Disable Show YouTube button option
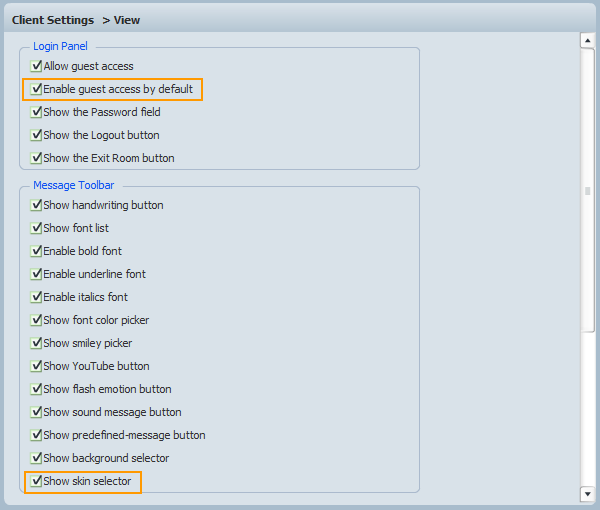This screenshot has width=600, height=510. pos(36,366)
